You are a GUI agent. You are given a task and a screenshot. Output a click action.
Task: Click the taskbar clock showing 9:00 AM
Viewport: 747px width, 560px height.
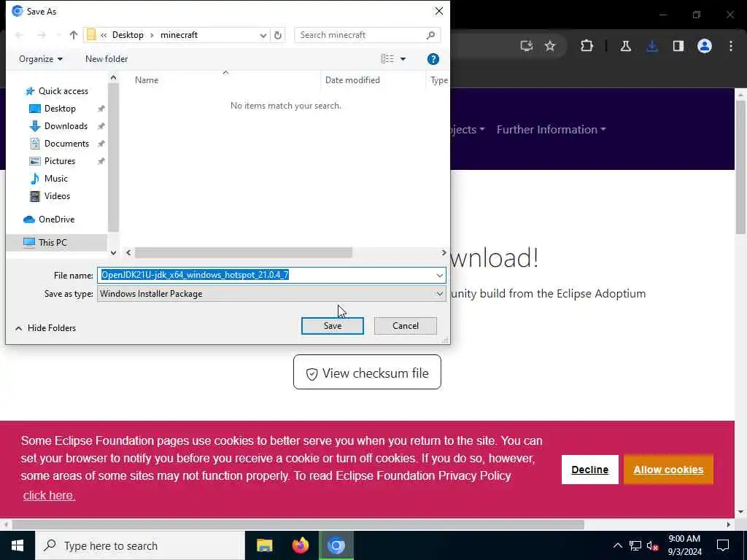(684, 545)
